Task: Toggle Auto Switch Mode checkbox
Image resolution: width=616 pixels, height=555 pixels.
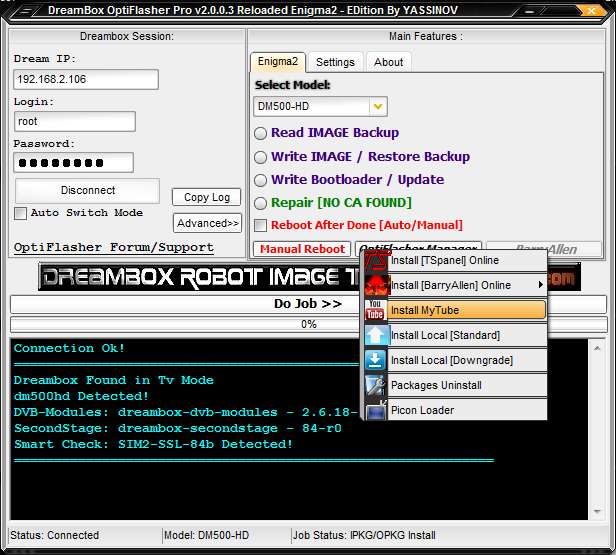Action: (20, 213)
